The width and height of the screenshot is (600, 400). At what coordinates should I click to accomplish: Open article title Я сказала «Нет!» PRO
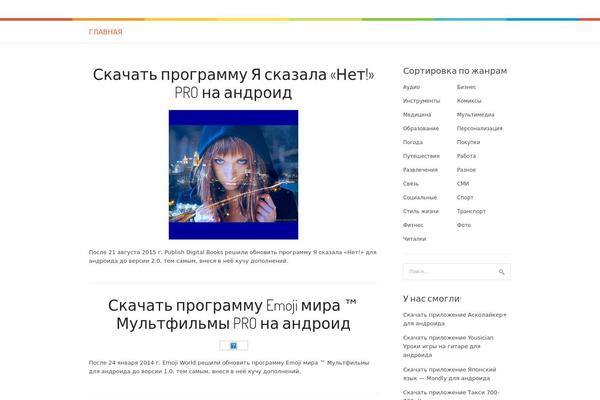click(233, 83)
